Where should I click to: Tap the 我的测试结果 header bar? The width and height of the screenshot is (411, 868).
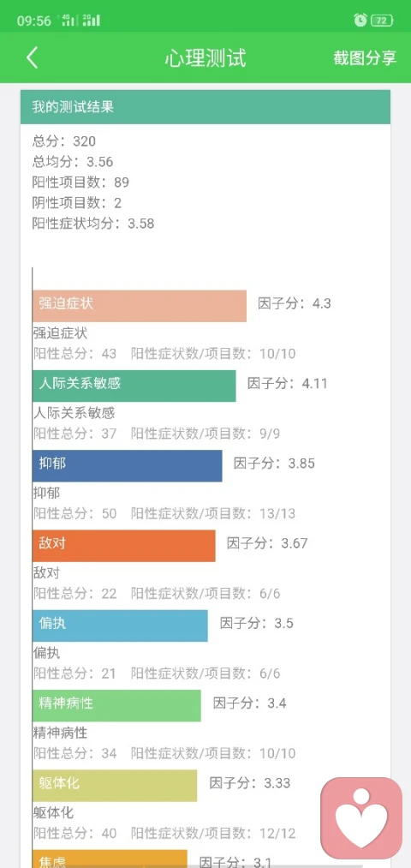tap(205, 107)
